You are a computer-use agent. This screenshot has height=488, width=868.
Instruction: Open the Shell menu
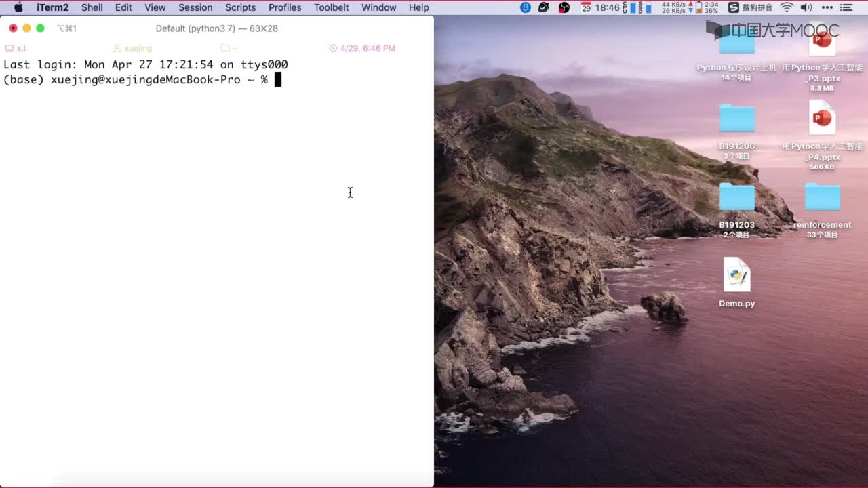click(x=92, y=7)
